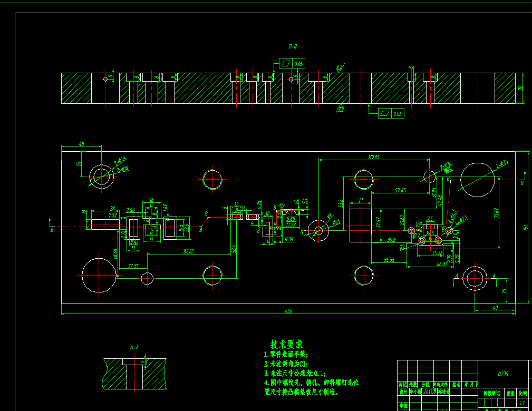Pick the 110.05 dimension text
The image size is (532, 411).
[x=374, y=157]
